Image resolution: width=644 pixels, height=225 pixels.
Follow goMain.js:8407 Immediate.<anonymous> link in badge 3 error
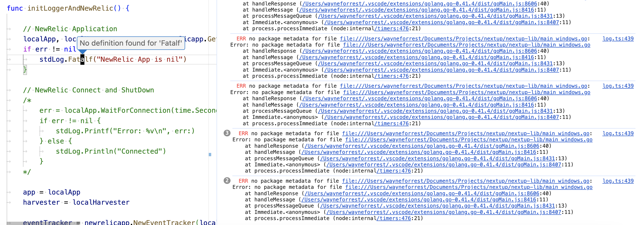(x=444, y=164)
